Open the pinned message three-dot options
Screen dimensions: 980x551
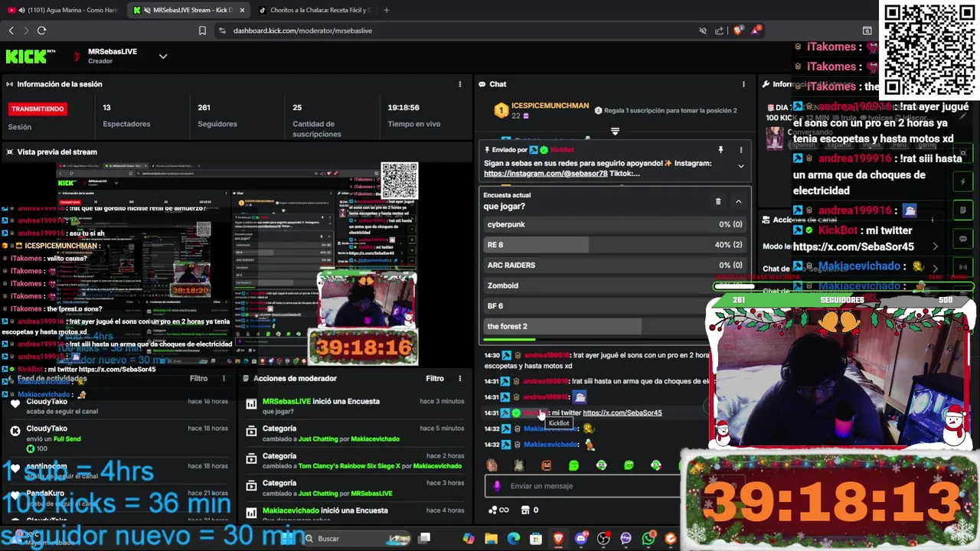pyautogui.click(x=740, y=150)
